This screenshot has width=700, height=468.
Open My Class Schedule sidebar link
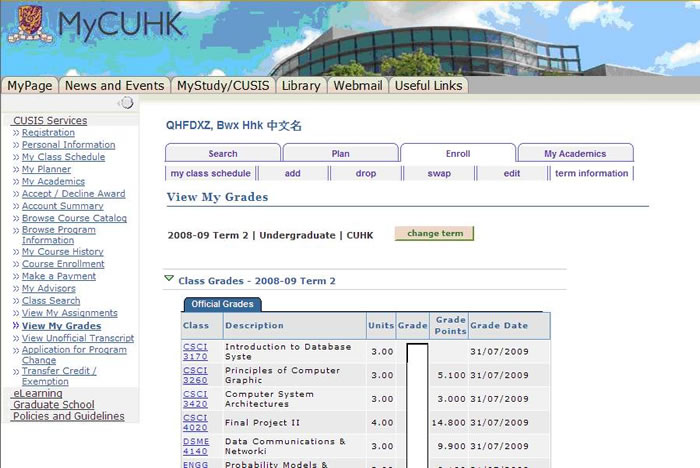pos(63,157)
